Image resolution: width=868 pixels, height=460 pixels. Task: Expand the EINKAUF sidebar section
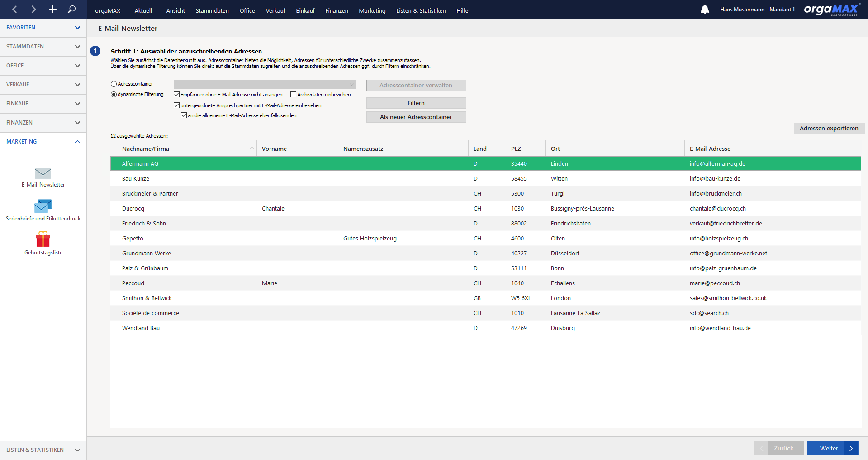pos(43,104)
